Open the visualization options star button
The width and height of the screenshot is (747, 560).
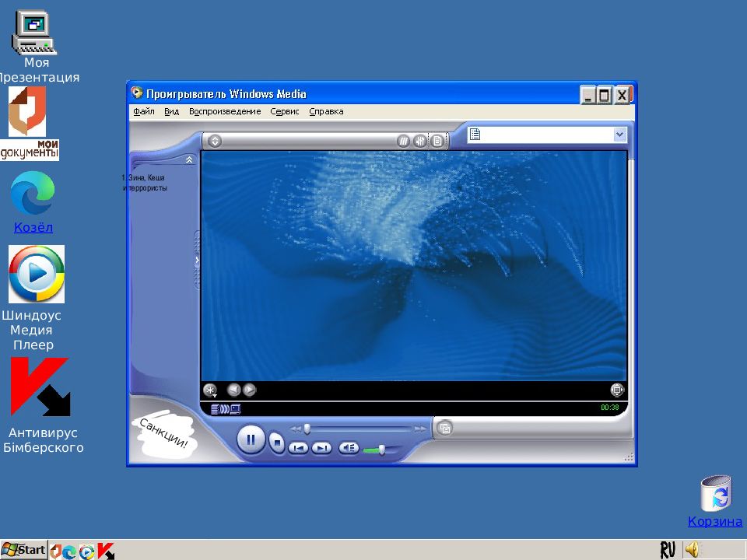click(209, 390)
